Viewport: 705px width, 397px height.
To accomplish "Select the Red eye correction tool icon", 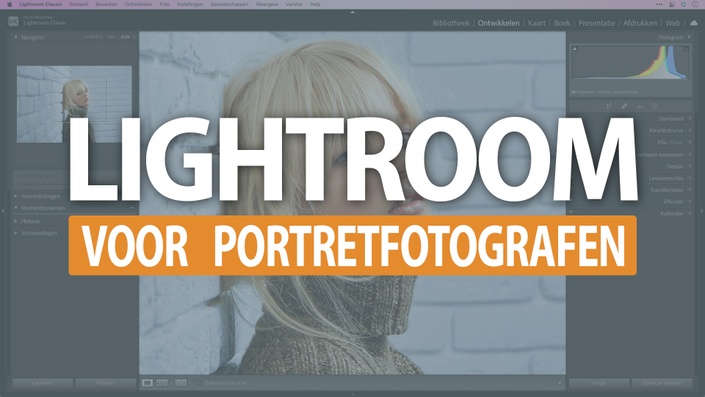I will (x=640, y=107).
